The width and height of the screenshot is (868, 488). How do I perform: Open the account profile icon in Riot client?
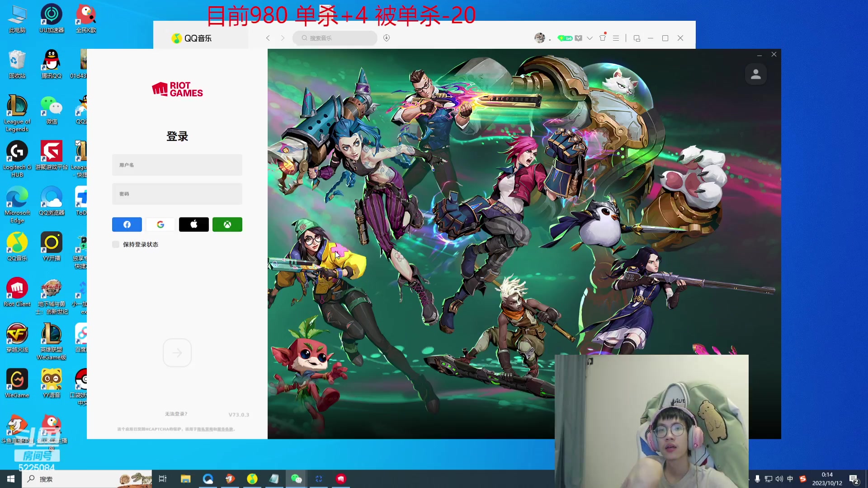click(756, 75)
